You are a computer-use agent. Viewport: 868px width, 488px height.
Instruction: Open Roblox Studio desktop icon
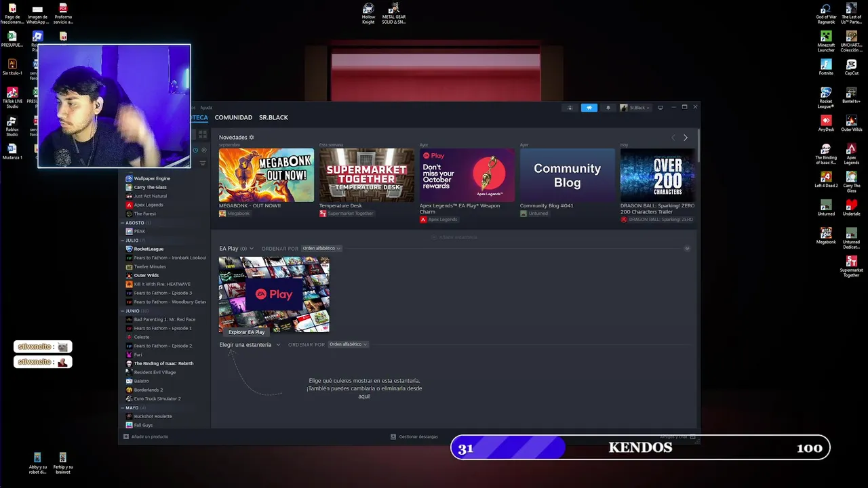click(x=12, y=126)
